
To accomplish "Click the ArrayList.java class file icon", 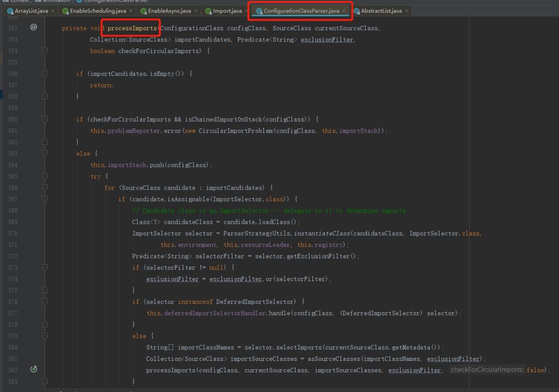I will tap(10, 11).
